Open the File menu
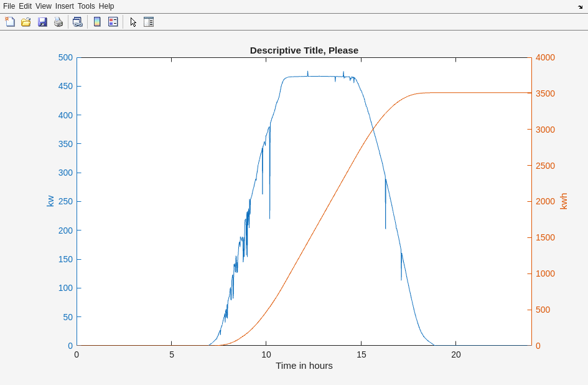 pyautogui.click(x=9, y=6)
